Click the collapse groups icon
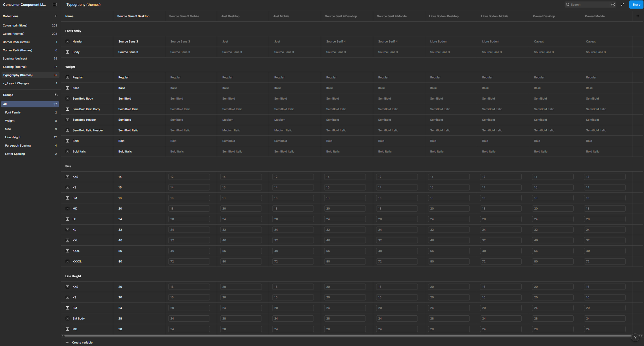 (x=56, y=95)
